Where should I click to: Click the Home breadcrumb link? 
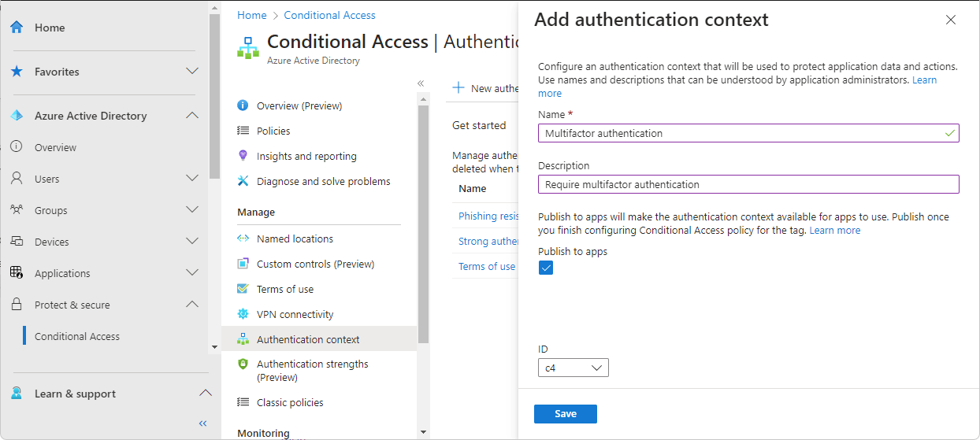point(252,15)
